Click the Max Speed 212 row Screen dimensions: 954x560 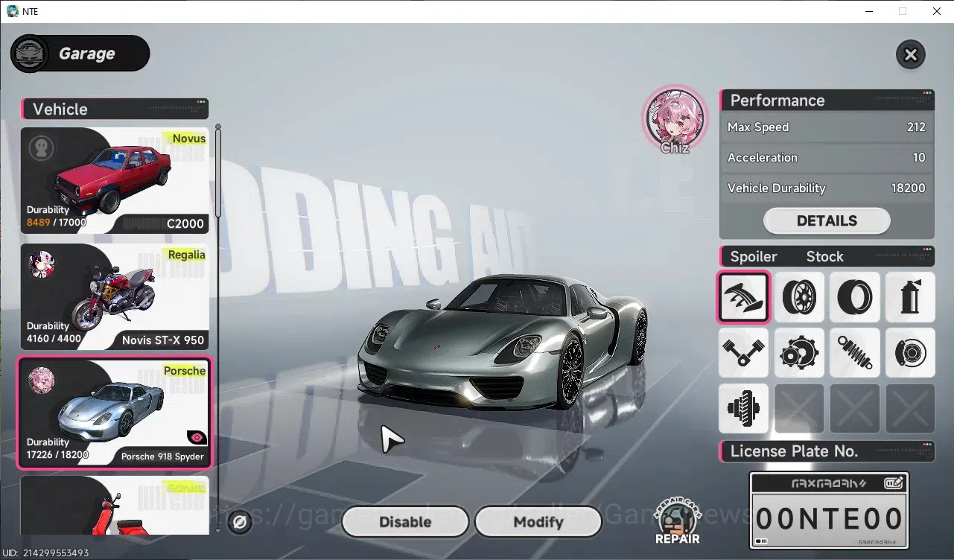coord(827,127)
